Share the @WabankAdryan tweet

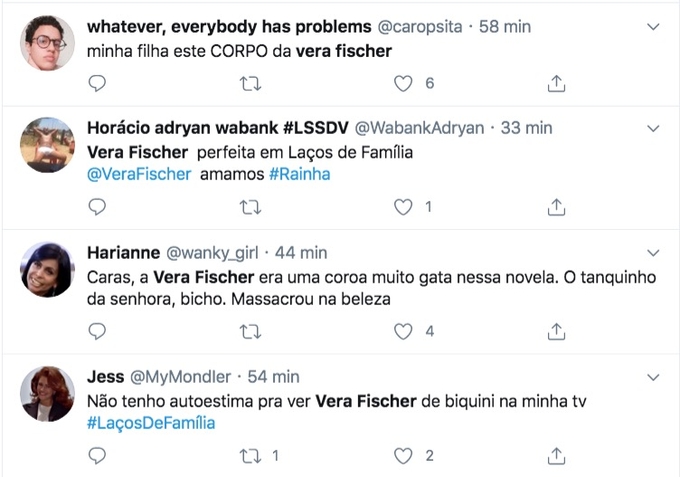[557, 207]
